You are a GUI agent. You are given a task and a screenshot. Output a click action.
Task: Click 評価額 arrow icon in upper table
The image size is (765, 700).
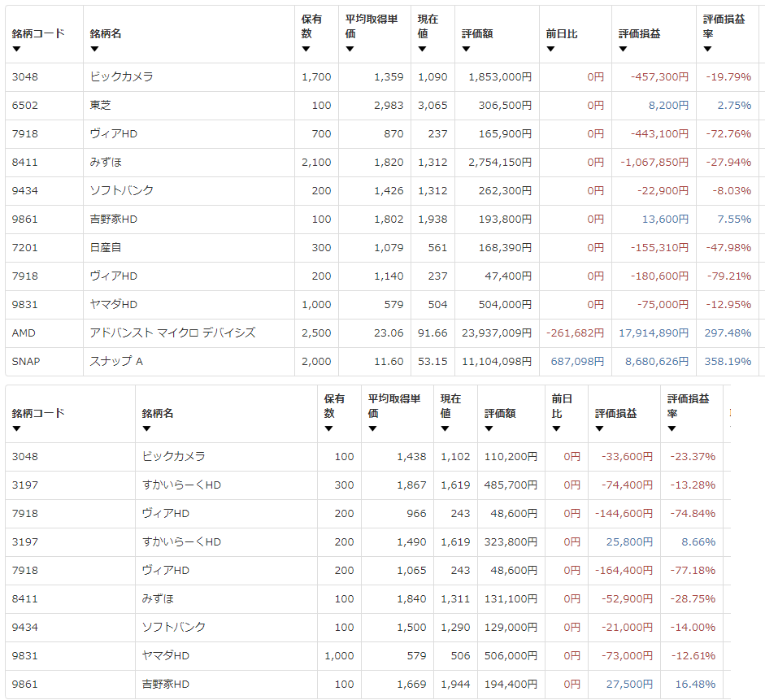tap(466, 49)
